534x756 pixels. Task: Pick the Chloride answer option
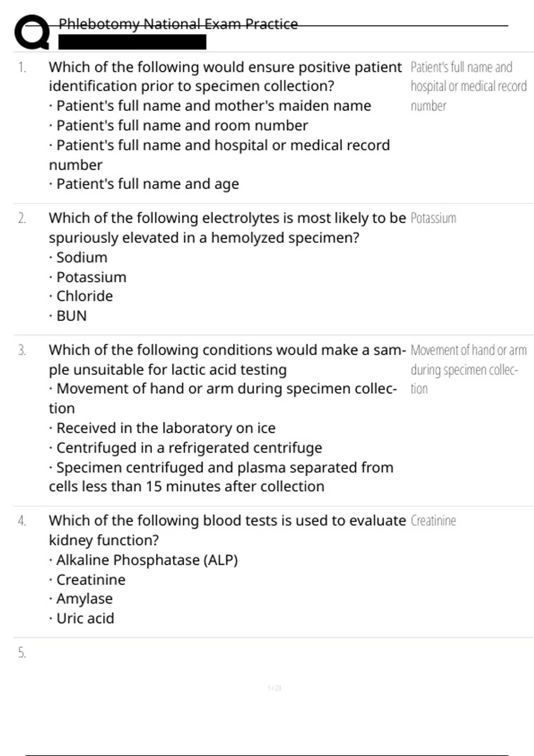tap(85, 296)
